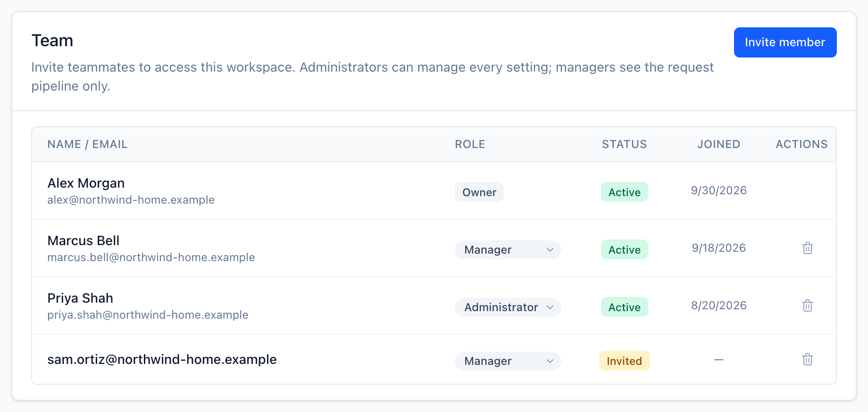Viewport: 868px width, 412px height.
Task: Click the Invited status badge
Action: 624,361
